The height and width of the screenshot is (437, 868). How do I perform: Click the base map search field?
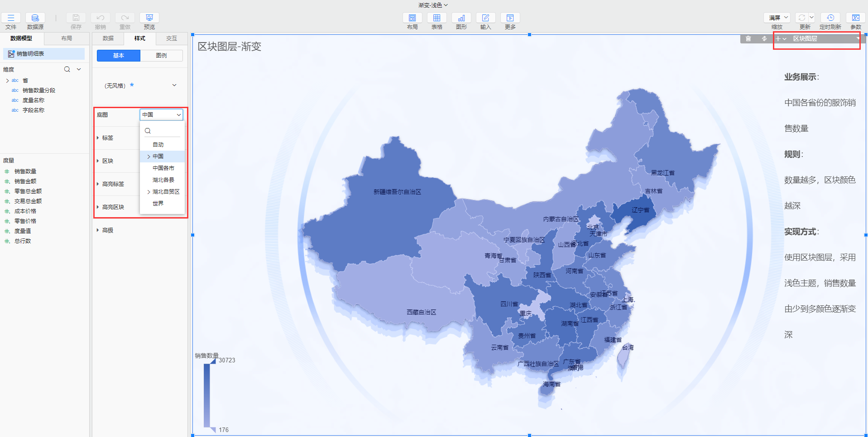(164, 131)
